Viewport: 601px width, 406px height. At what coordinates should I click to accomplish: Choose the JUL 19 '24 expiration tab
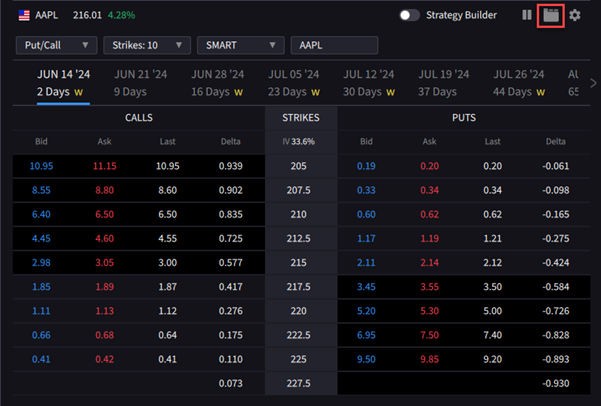(x=443, y=83)
